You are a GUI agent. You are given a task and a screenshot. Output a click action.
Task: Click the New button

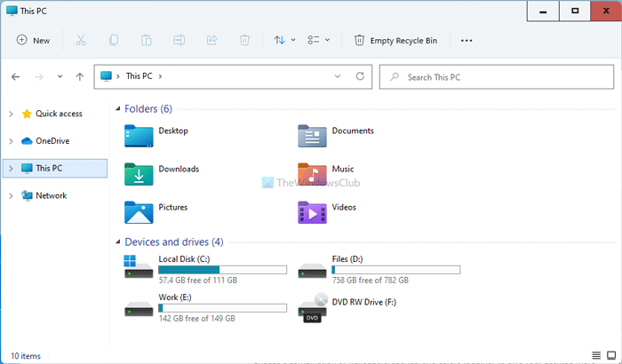[x=34, y=40]
